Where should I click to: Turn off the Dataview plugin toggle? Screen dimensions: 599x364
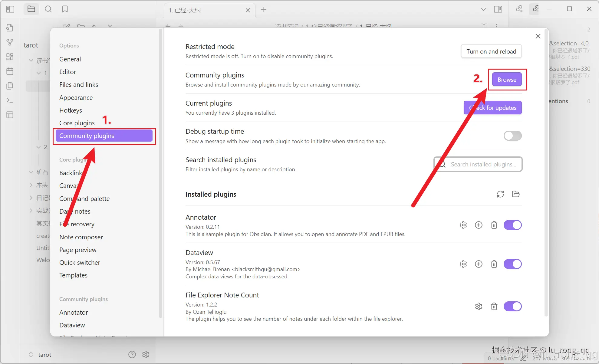(x=512, y=264)
